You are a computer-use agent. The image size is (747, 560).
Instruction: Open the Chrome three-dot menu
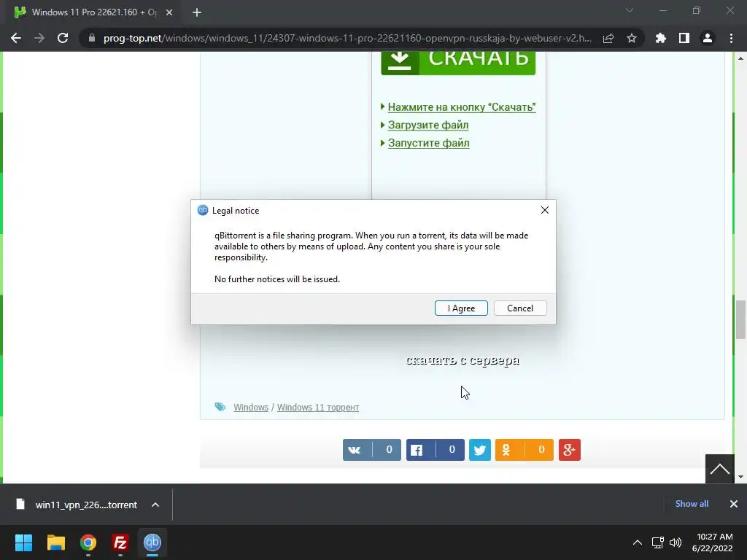(x=731, y=38)
